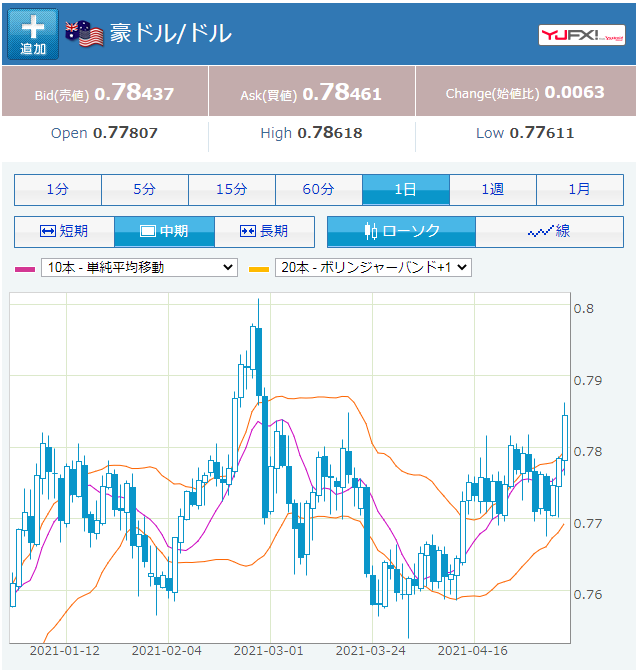The image size is (636, 670).
Task: Click the latest rightmost candlestick
Action: [565, 438]
